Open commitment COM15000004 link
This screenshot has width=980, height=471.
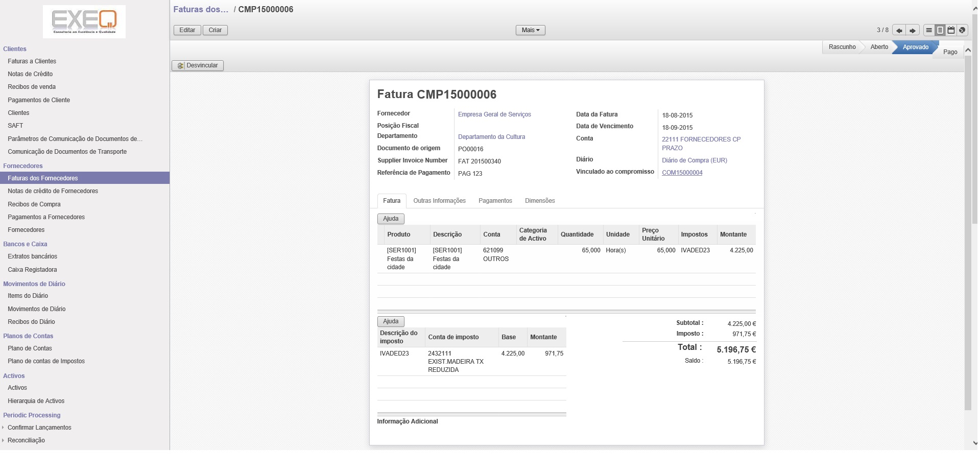point(682,173)
